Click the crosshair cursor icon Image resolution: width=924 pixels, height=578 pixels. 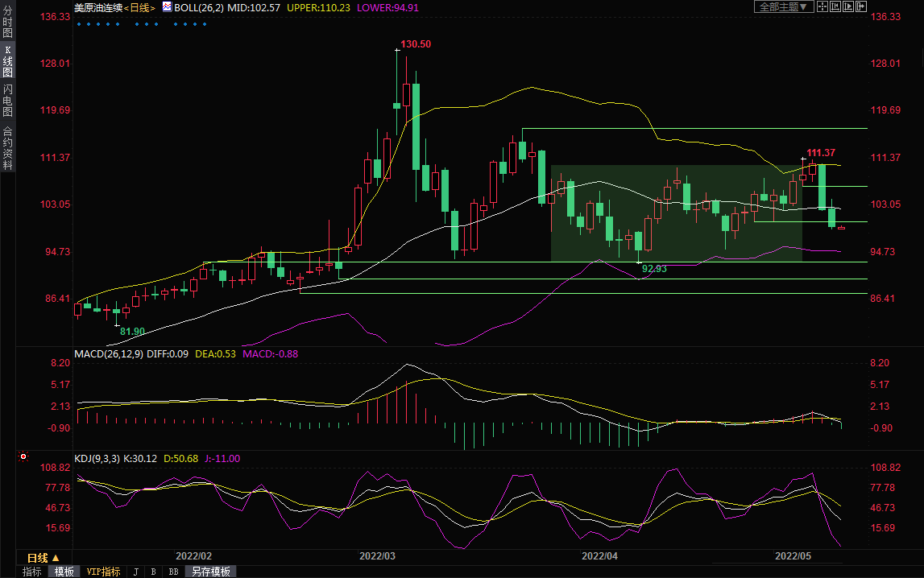pos(822,6)
